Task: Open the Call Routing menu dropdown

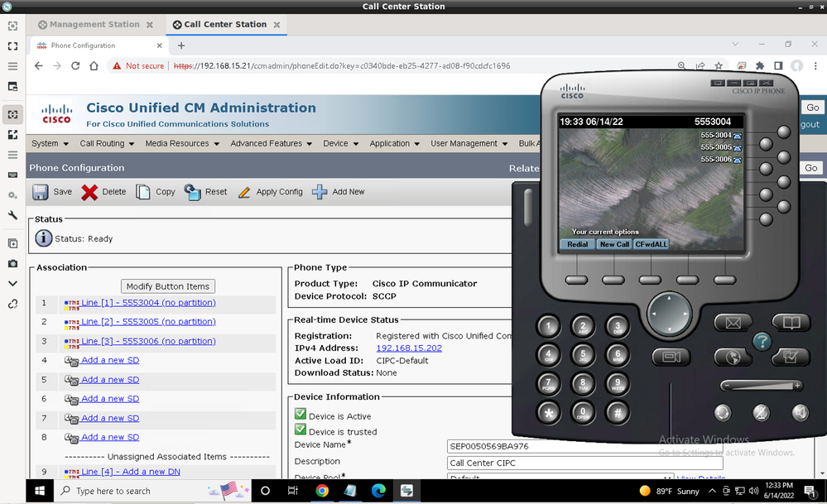Action: [x=107, y=143]
